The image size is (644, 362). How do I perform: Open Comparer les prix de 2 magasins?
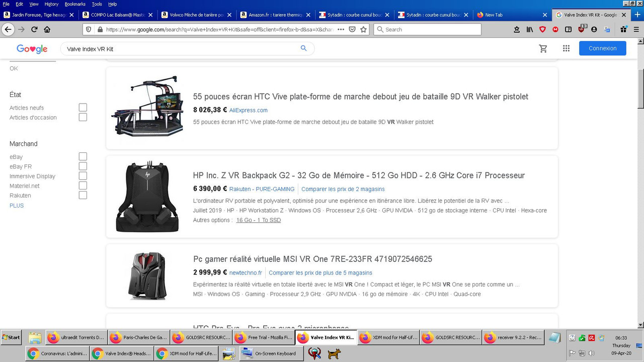343,189
